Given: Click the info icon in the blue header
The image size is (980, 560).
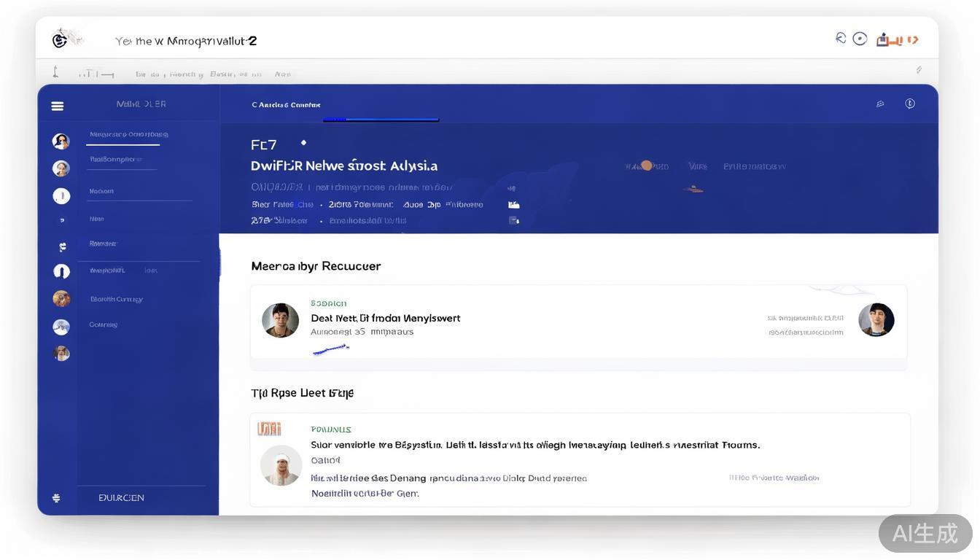Looking at the screenshot, I should (x=910, y=104).
